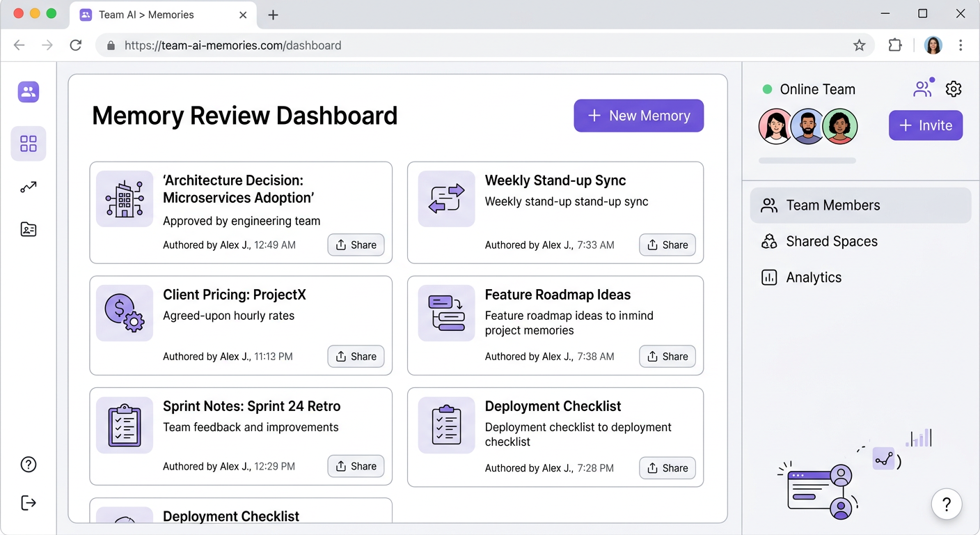Share the Feature Roadmap Ideas memory
Image resolution: width=980 pixels, height=535 pixels.
tap(667, 356)
